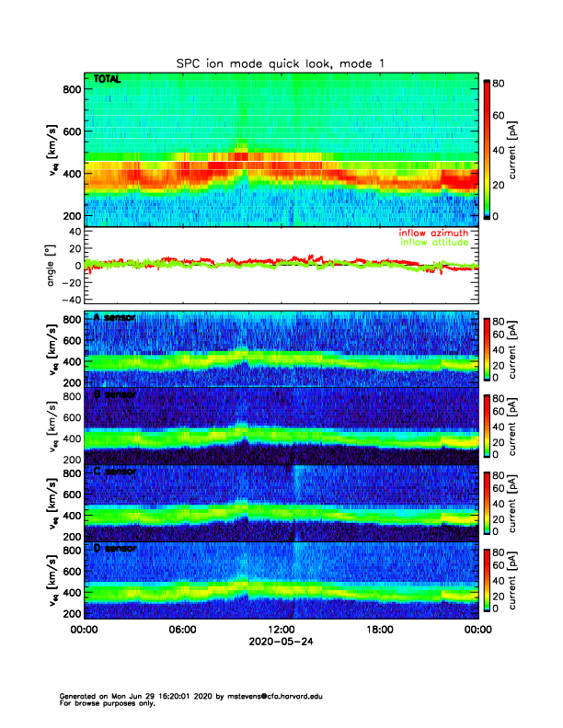Click the 'C sensor' panel label

click(x=114, y=472)
